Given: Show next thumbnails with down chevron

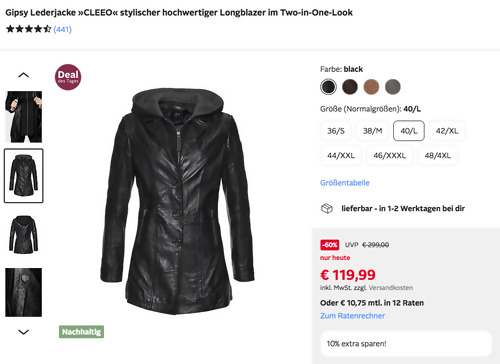Looking at the screenshot, I should (23, 332).
